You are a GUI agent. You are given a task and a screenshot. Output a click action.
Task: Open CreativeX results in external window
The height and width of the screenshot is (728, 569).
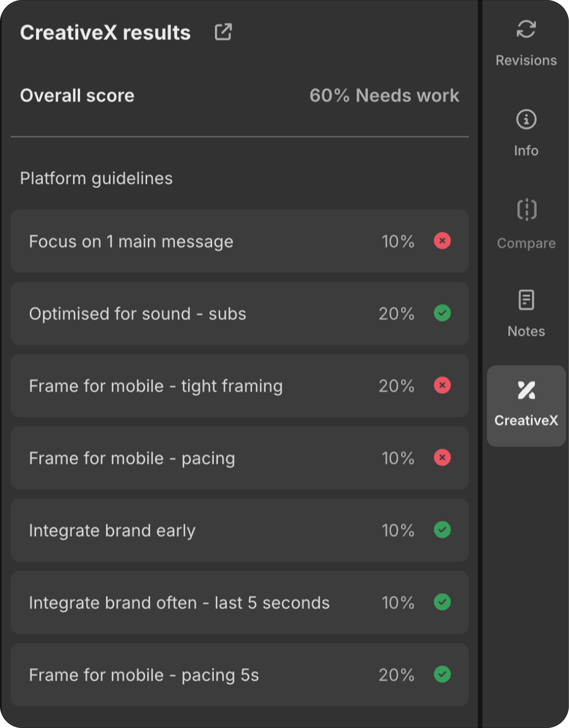point(223,32)
